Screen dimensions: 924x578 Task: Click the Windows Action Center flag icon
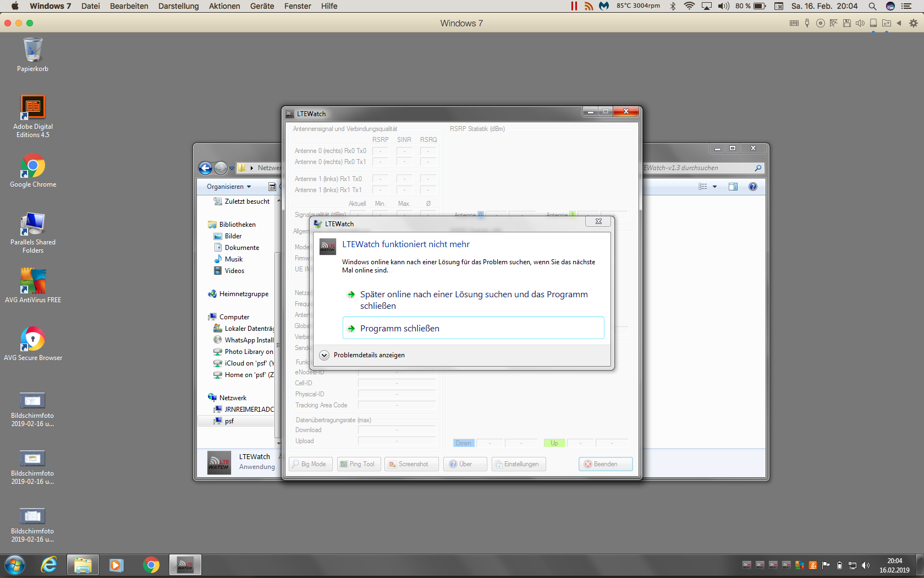[826, 565]
